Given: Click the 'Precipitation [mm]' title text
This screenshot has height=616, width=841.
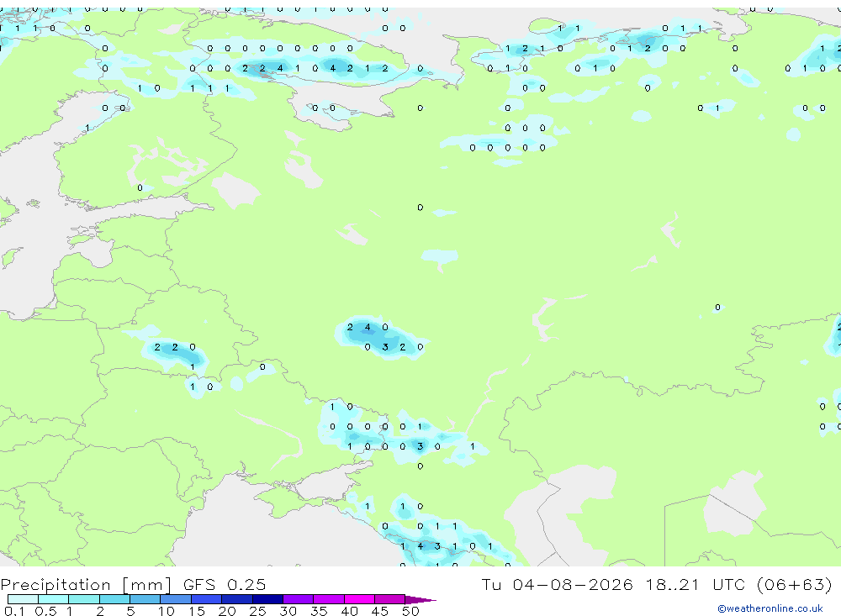Looking at the screenshot, I should (x=86, y=585).
